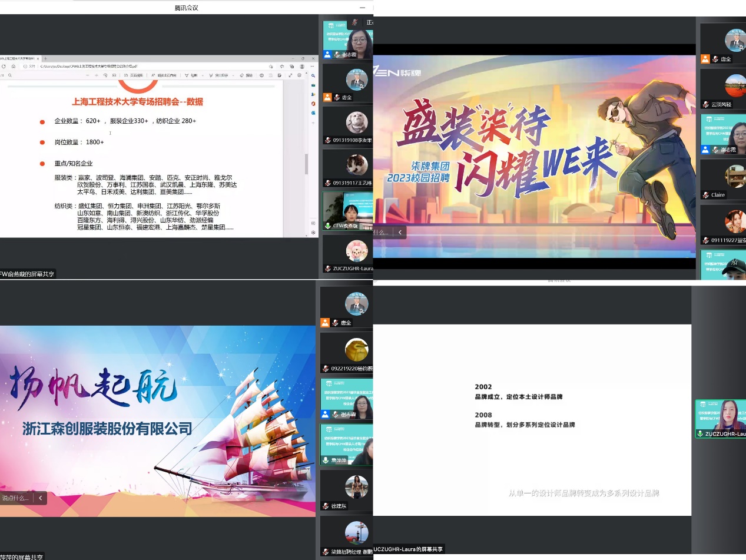Click green mic icon on ZUCZUGHR-Laura video tile
Image resolution: width=746 pixels, height=560 pixels.
pyautogui.click(x=700, y=433)
